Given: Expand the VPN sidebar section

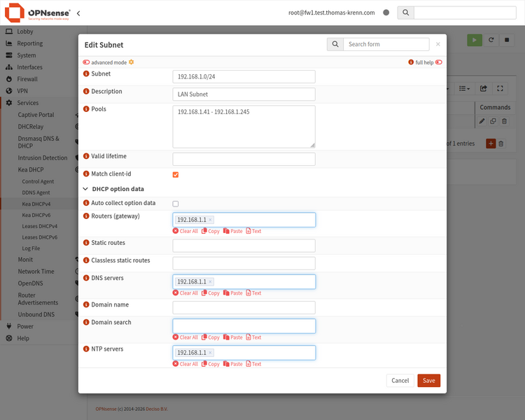Looking at the screenshot, I should click(x=22, y=91).
